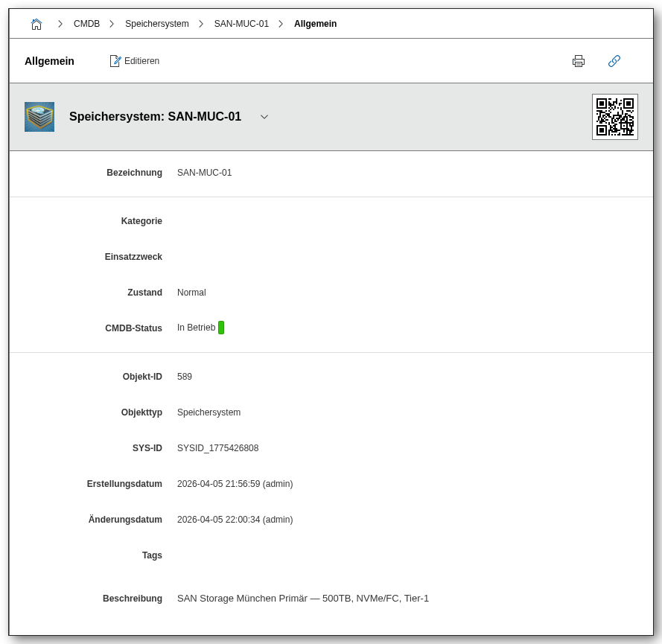Viewport: 662px width, 644px height.
Task: Click the Objekt-ID value 589
Action: tap(185, 377)
